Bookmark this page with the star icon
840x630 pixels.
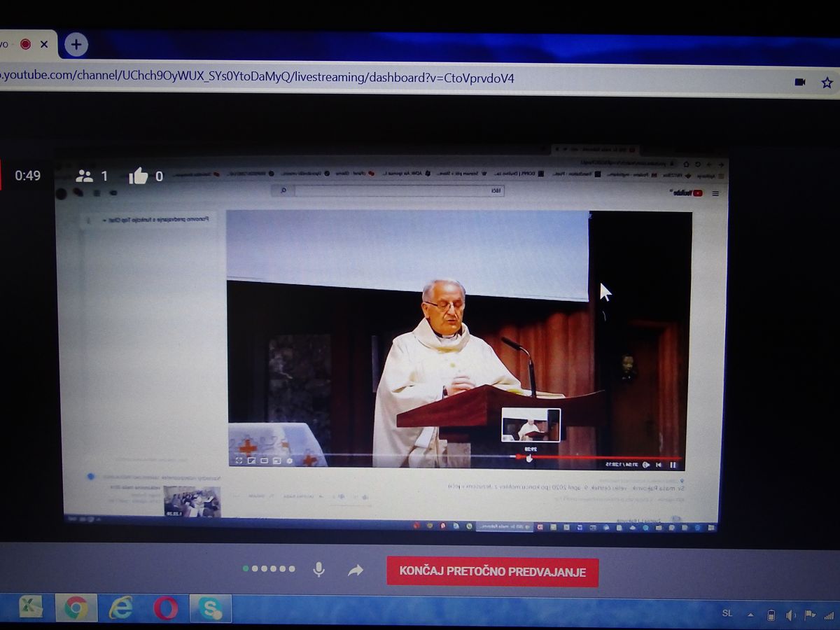click(x=827, y=82)
